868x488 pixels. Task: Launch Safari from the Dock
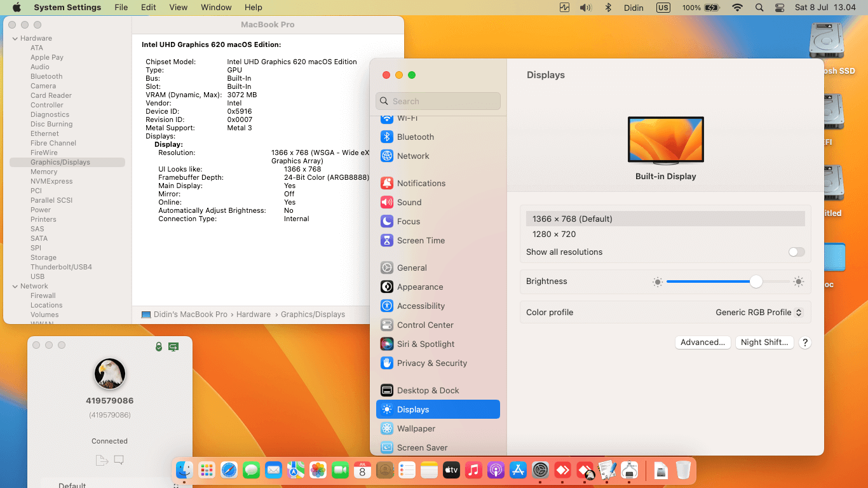[x=229, y=470]
